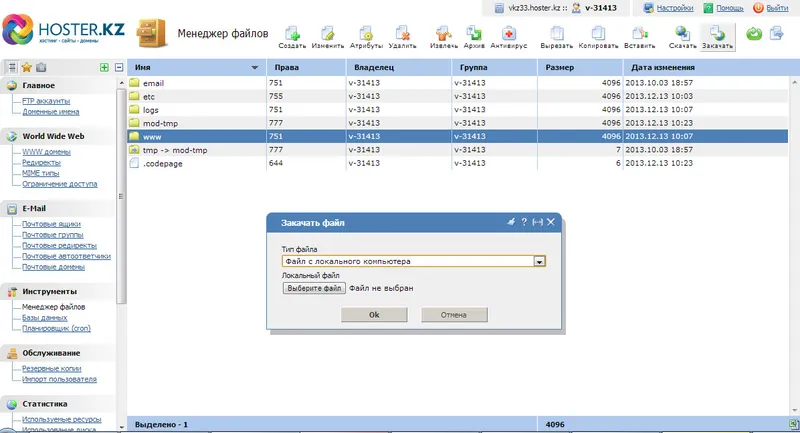Sort by the Размер column header
Screen dimensions: 800x433
point(580,67)
